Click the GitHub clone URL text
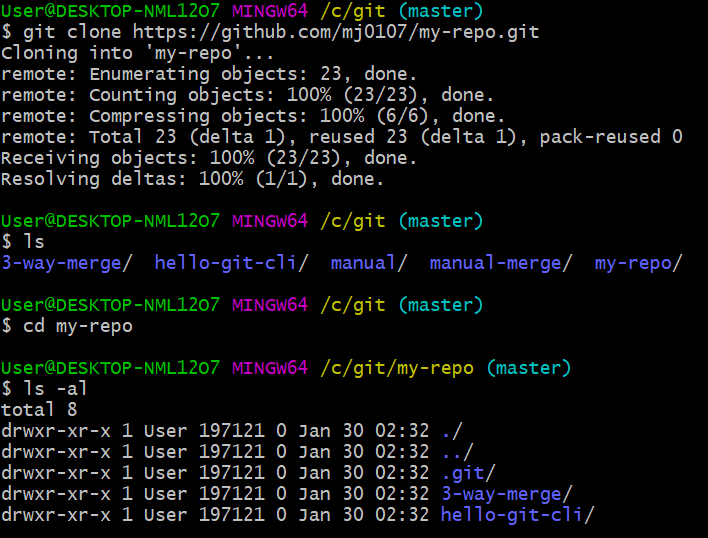This screenshot has width=708, height=538. click(336, 32)
